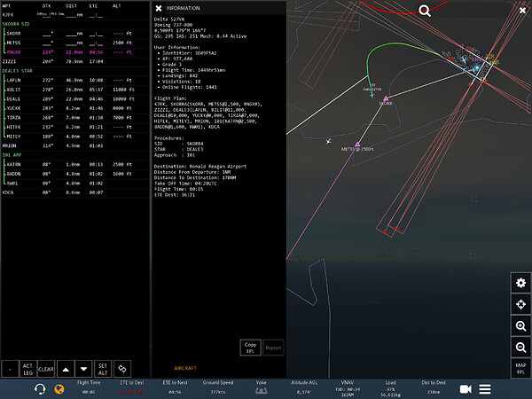The height and width of the screenshot is (399, 532).
Task: Click the METSS @ 2500ft waypoint marker on the map
Action: 357,145
